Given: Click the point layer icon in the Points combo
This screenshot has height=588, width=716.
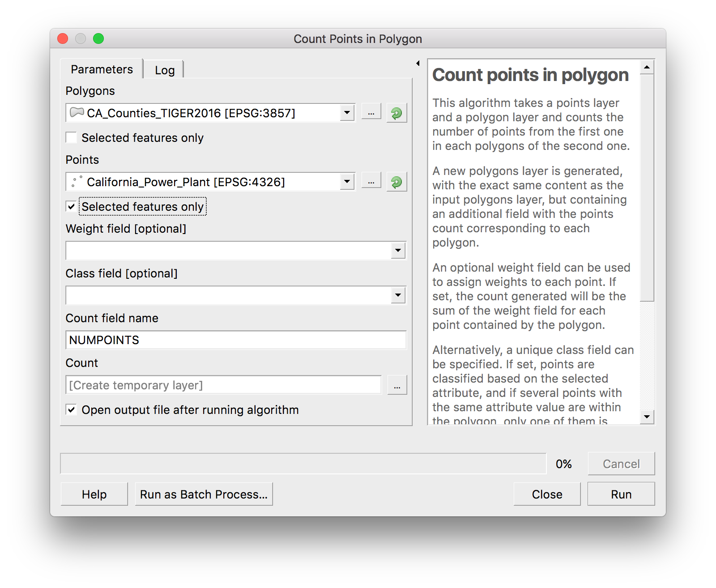Looking at the screenshot, I should (x=77, y=181).
